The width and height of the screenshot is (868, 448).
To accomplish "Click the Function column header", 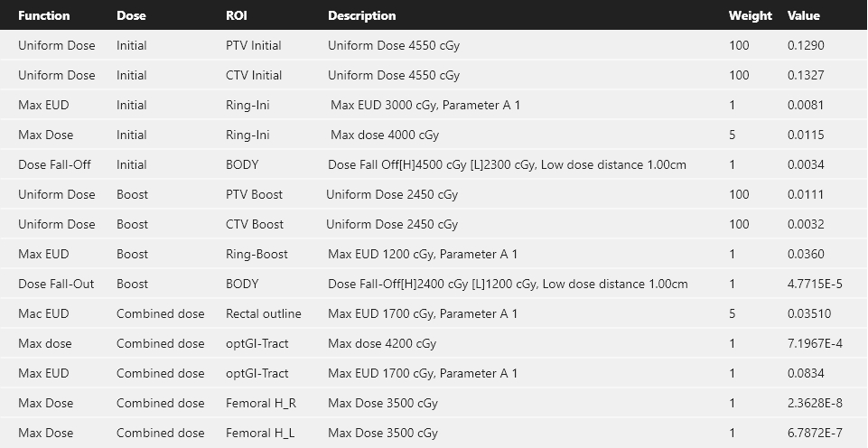I will (44, 15).
